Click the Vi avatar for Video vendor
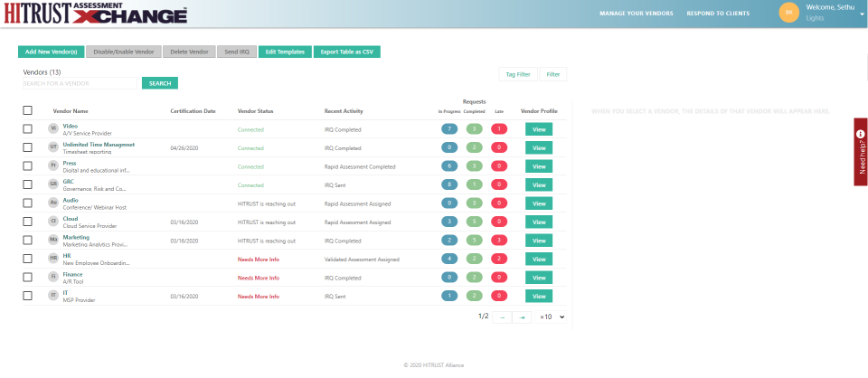 (53, 128)
